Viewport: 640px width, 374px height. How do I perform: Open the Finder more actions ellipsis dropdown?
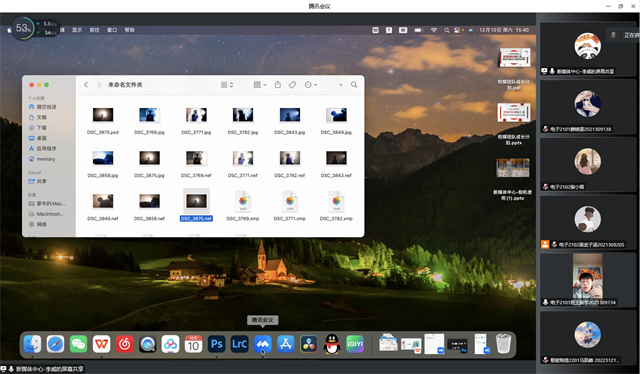point(311,85)
